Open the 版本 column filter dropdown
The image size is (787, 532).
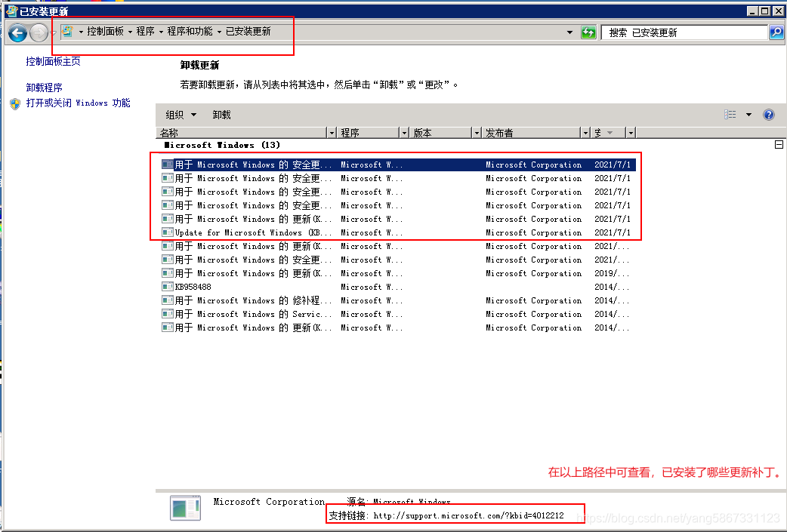click(477, 133)
